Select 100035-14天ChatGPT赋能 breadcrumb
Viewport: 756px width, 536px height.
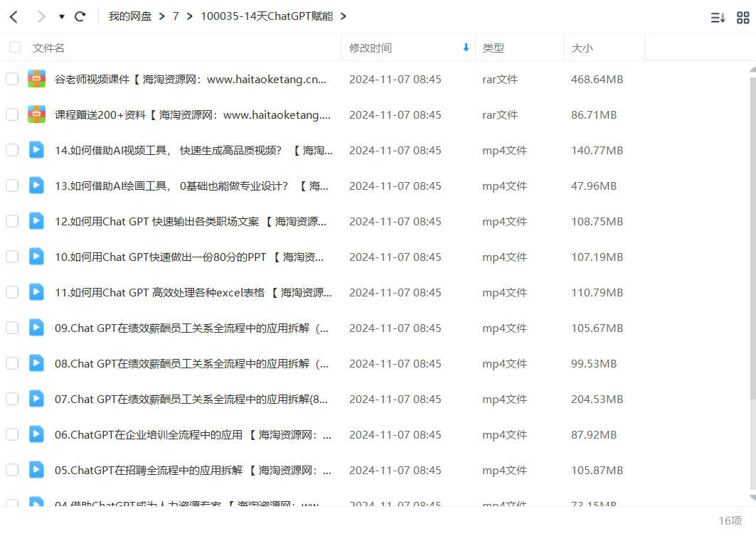point(267,16)
